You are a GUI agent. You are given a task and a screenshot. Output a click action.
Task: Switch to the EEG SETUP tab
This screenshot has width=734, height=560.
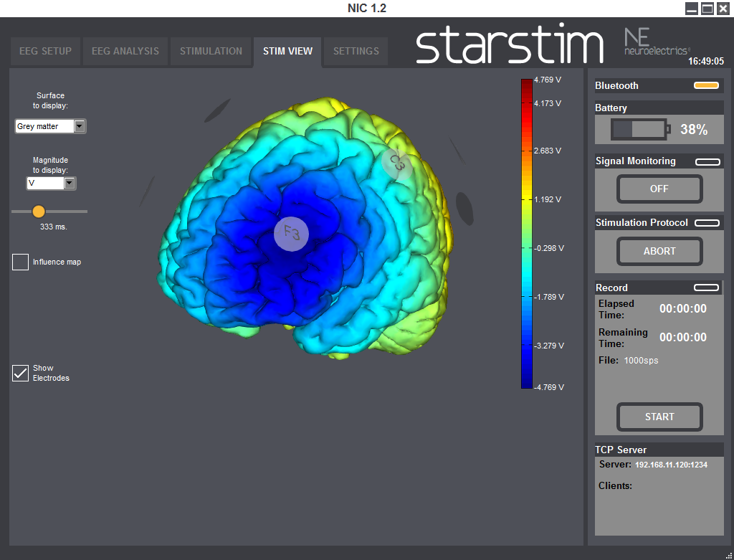pyautogui.click(x=45, y=51)
